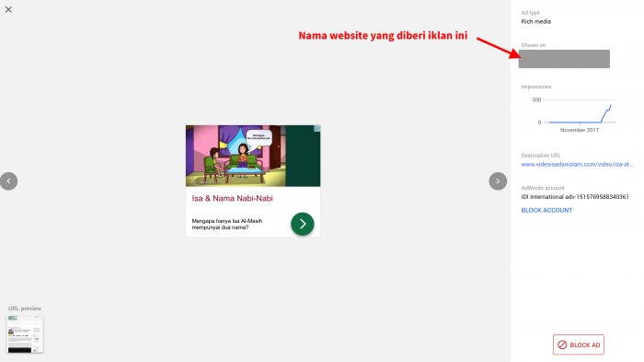644x362 pixels.
Task: Click the green arrow button in the ad
Action: point(303,224)
